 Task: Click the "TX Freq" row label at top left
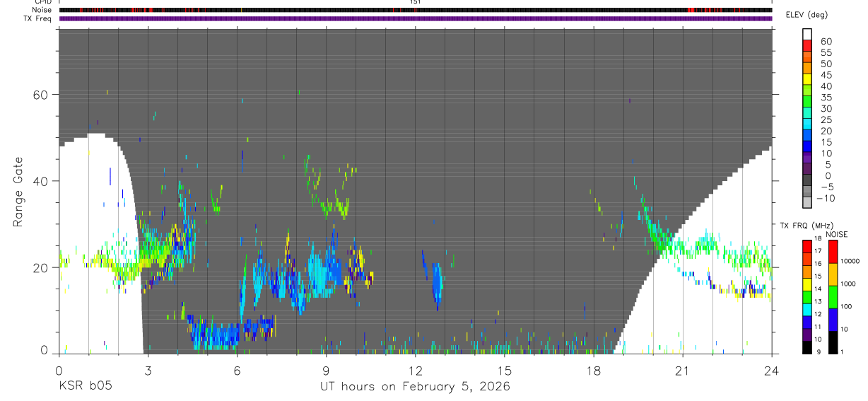tap(38, 18)
